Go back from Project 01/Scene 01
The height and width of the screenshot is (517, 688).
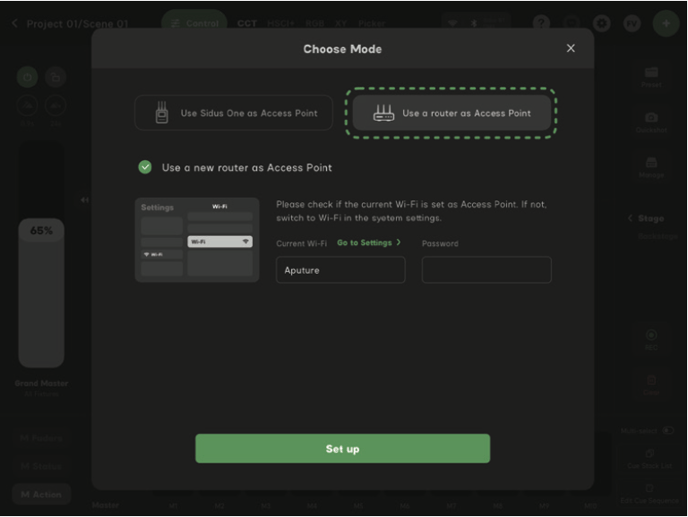(15, 23)
